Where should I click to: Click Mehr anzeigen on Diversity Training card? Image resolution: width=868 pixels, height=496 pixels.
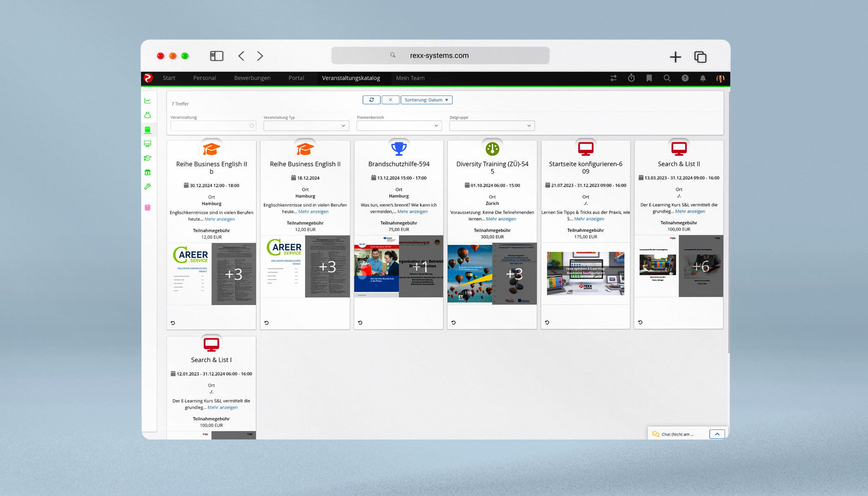(501, 219)
